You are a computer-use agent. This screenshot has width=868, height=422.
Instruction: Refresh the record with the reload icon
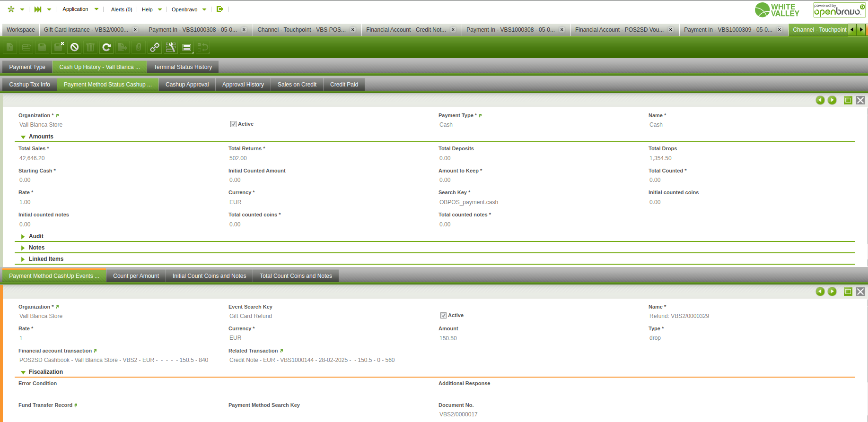tap(106, 47)
